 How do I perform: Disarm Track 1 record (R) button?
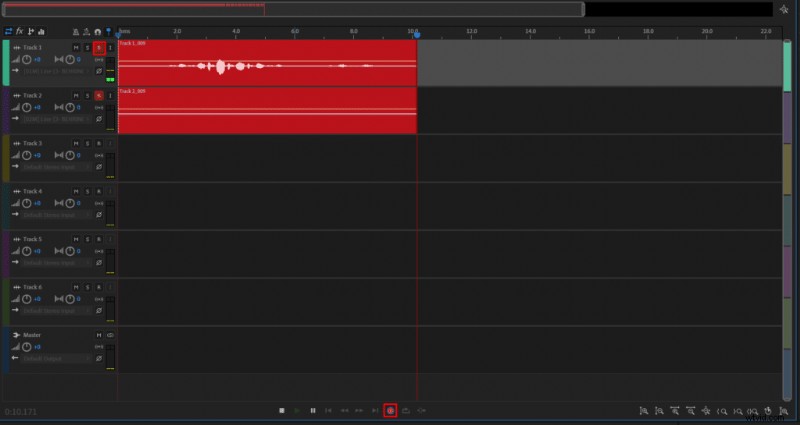[99, 48]
